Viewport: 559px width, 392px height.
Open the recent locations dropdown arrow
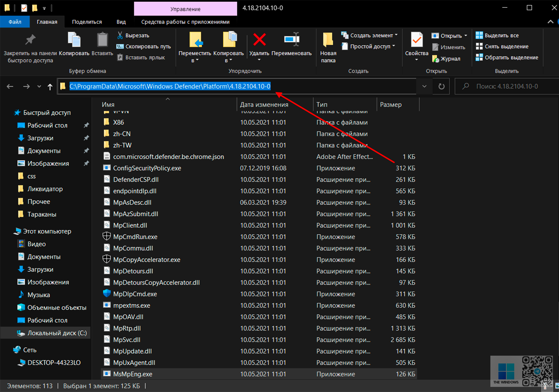coord(39,87)
